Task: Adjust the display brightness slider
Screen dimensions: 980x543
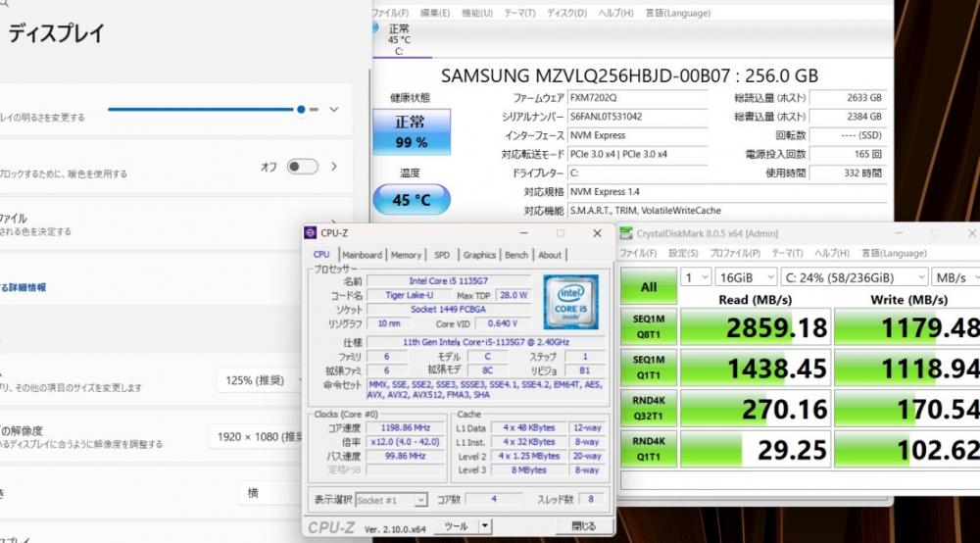Action: click(x=301, y=110)
